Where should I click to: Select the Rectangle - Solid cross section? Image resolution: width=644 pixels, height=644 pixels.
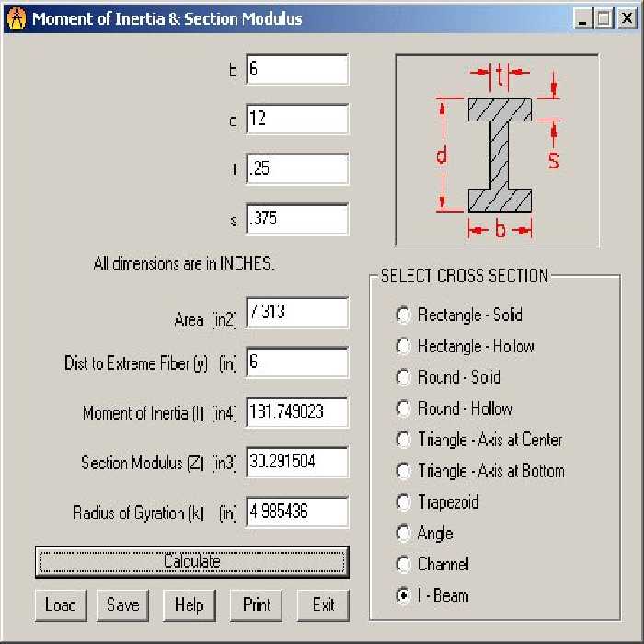click(459, 315)
